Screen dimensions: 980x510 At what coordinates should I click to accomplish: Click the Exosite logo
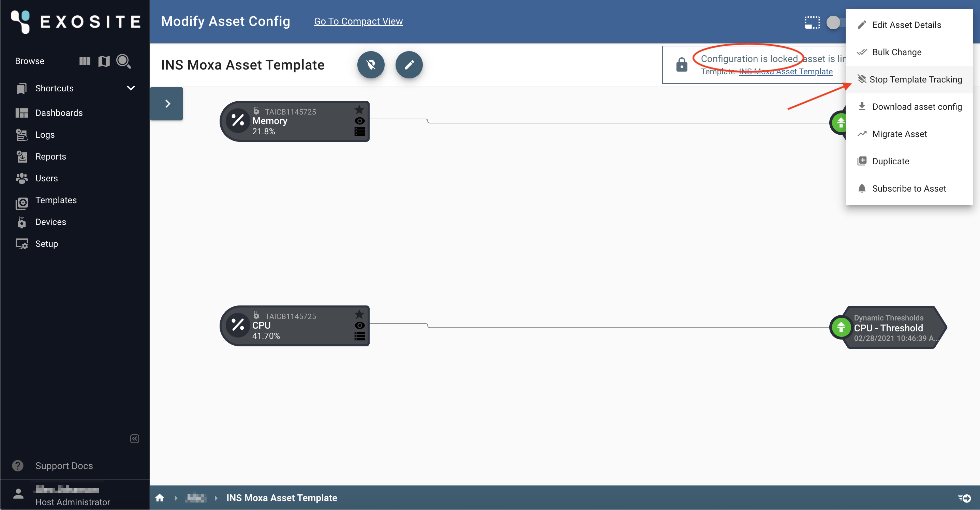[76, 22]
